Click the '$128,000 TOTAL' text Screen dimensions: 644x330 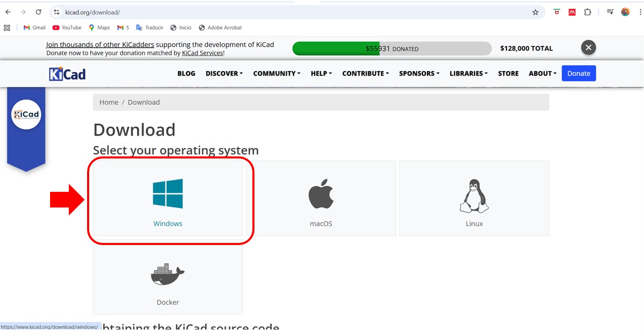(x=526, y=48)
